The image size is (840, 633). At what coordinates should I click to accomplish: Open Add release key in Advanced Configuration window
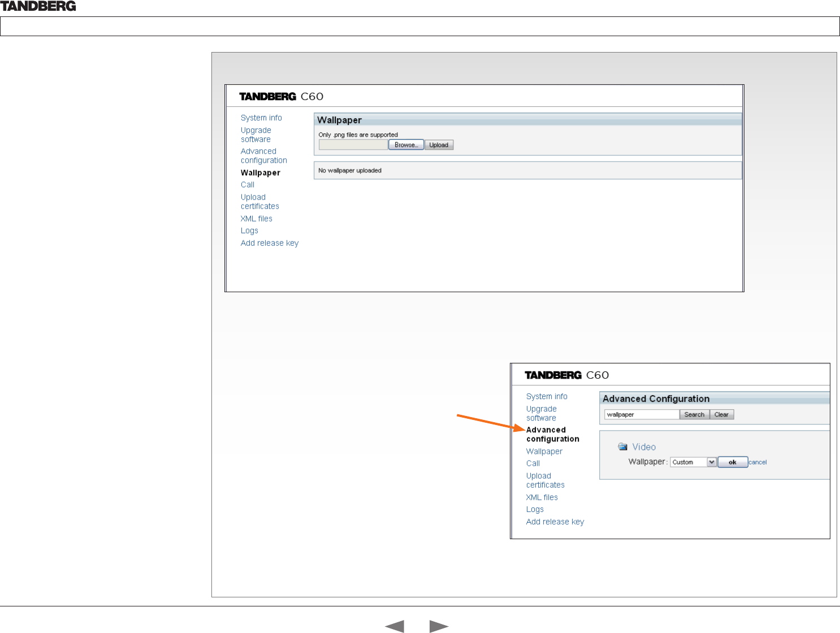[555, 522]
